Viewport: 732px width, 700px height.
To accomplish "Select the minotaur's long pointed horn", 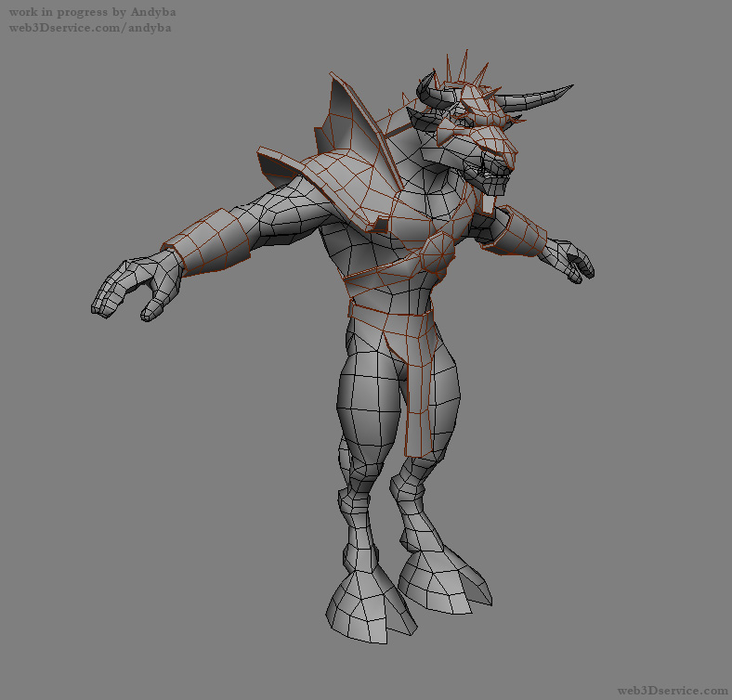I will pos(532,99).
